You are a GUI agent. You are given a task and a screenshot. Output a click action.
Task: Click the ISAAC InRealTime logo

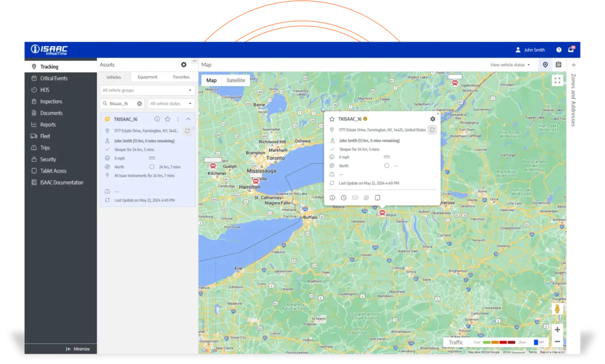[x=49, y=50]
